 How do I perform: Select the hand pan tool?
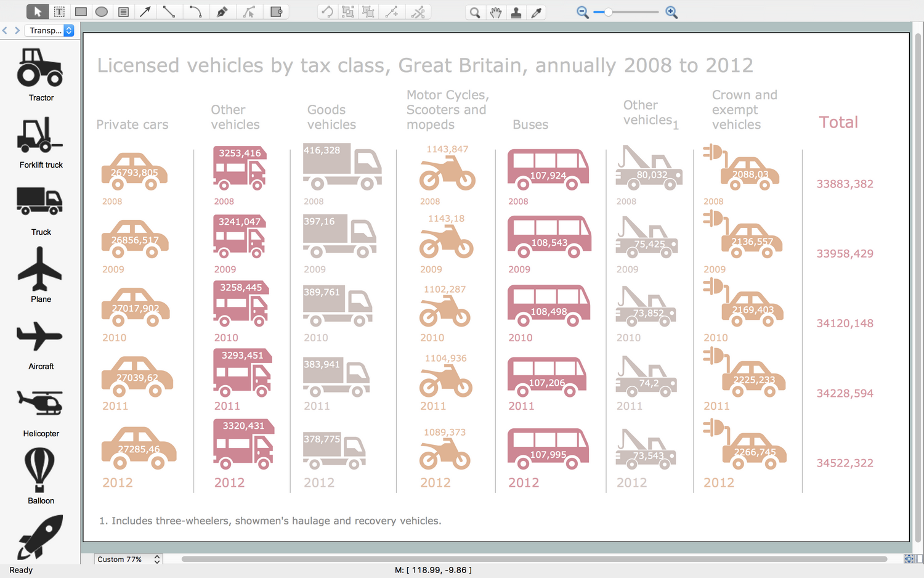(496, 12)
